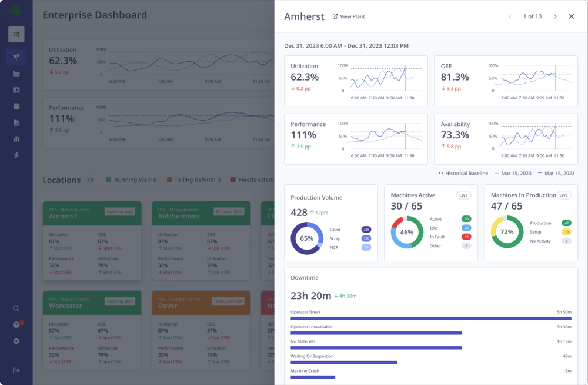Image resolution: width=588 pixels, height=385 pixels.
Task: Open the lightning bolt sidebar icon
Action: [16, 155]
